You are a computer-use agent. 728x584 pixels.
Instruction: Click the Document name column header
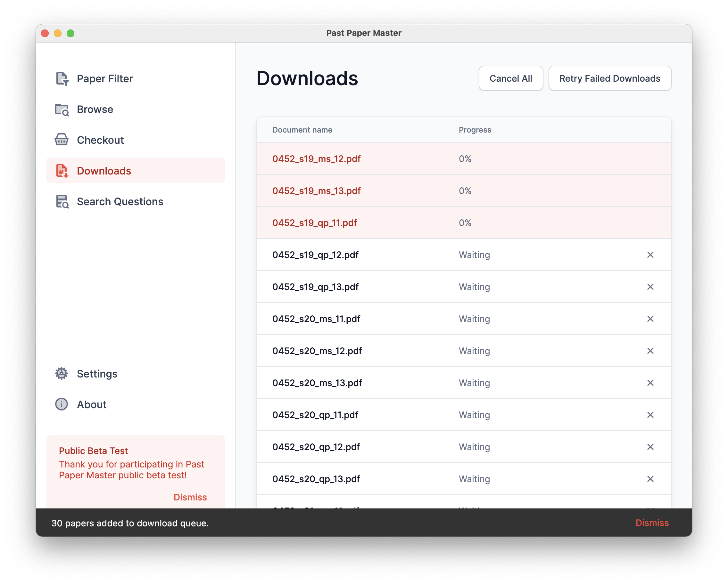pos(302,130)
